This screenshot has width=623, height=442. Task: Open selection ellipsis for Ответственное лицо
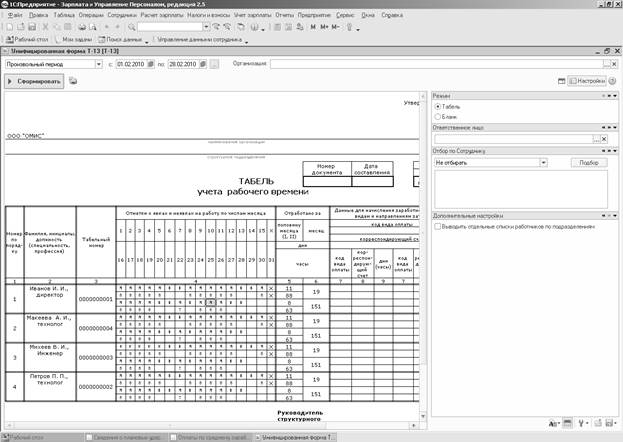click(x=597, y=139)
